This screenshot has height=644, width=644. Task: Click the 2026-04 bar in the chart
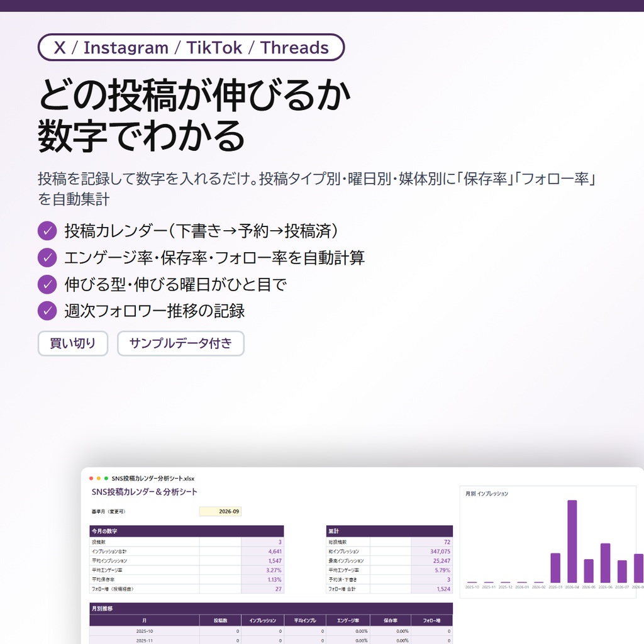[572, 541]
